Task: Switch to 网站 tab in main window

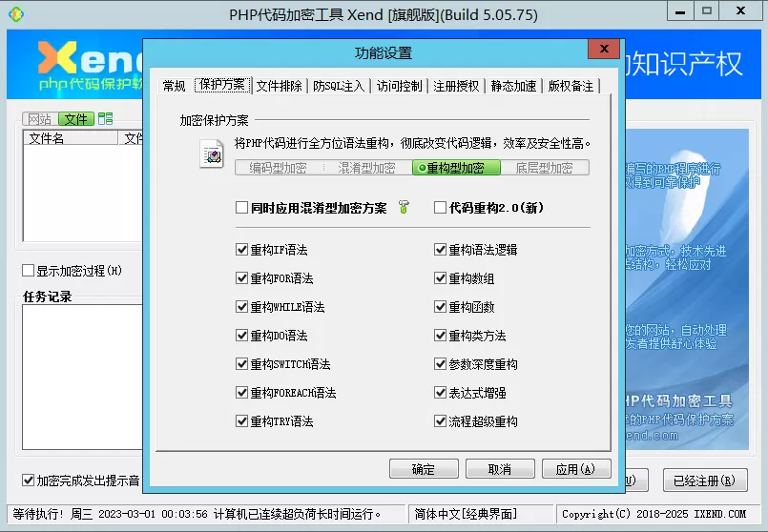Action: [x=40, y=119]
